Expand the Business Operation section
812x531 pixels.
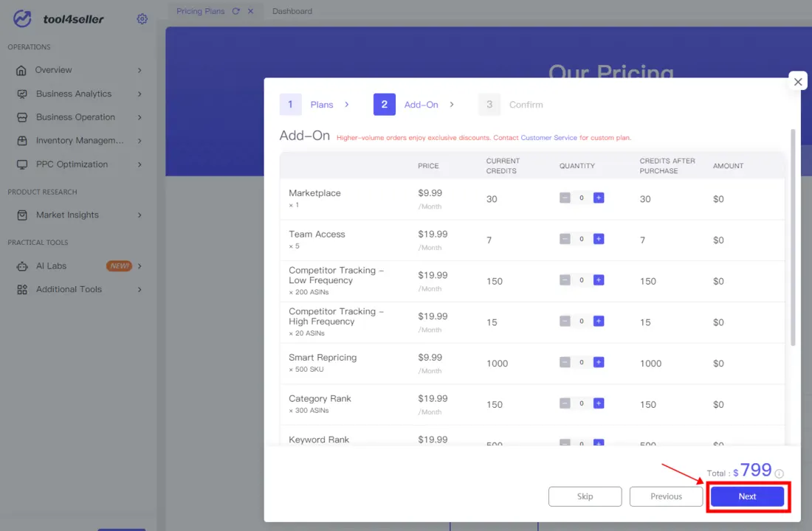pos(75,117)
